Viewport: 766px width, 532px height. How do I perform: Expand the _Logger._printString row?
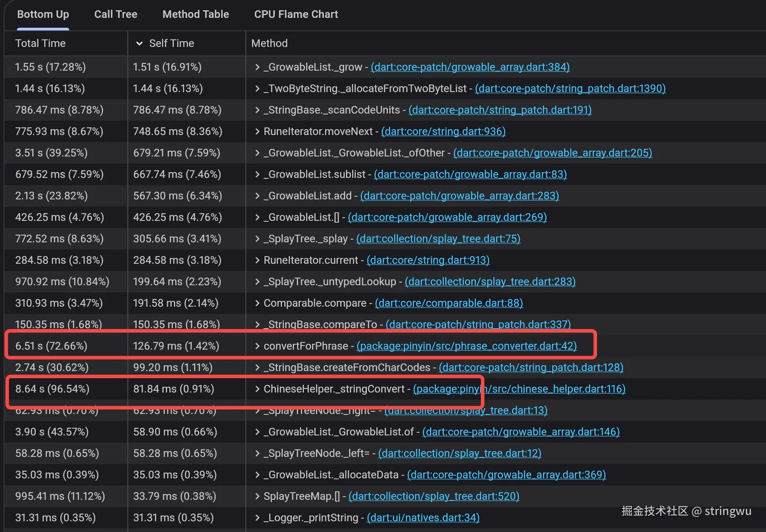[257, 518]
